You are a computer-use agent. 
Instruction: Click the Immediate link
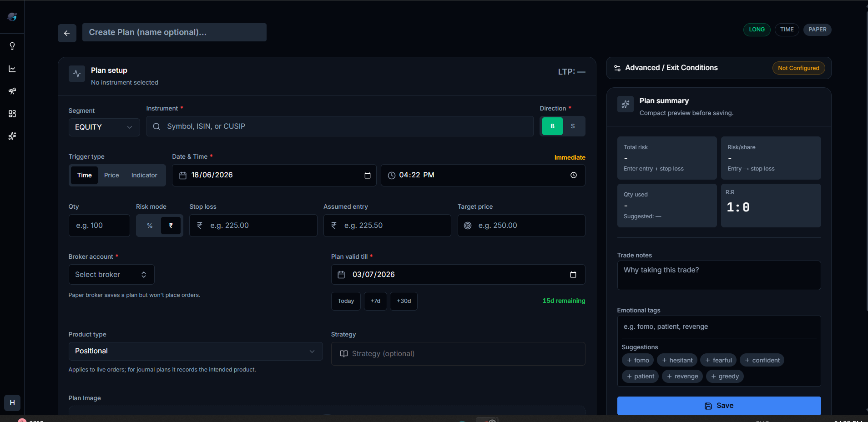click(x=570, y=157)
